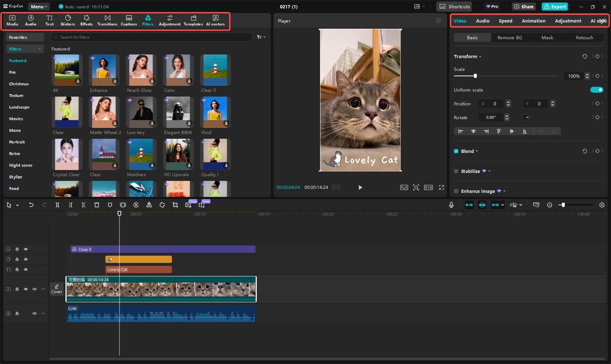Select the Crop tool in timeline toolbar
Screen dimensions: 611x364
point(175,205)
